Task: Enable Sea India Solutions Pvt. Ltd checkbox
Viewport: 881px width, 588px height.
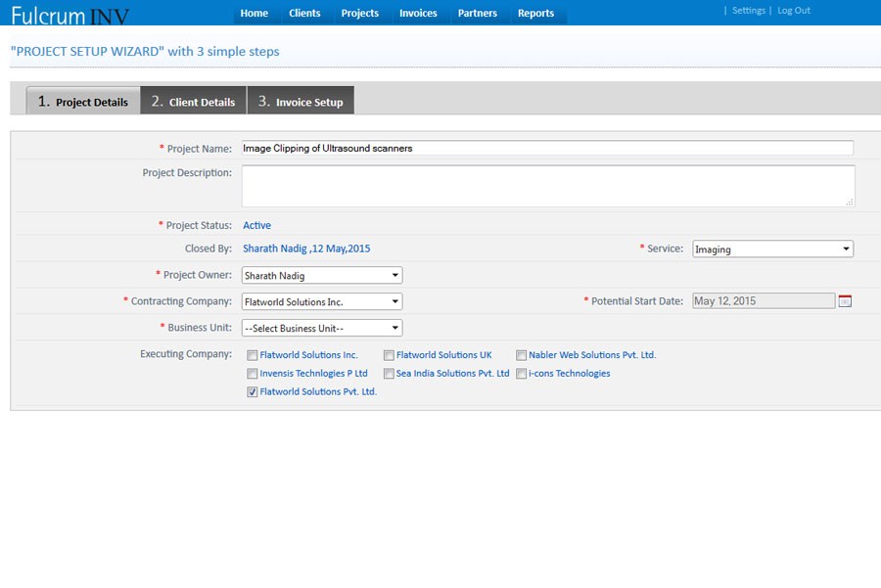Action: [x=389, y=374]
